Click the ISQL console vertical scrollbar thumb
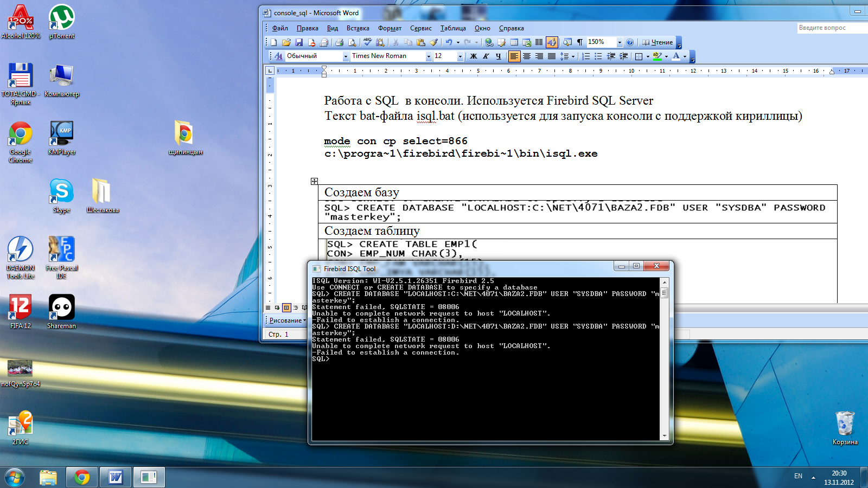The width and height of the screenshot is (868, 488). coord(664,293)
